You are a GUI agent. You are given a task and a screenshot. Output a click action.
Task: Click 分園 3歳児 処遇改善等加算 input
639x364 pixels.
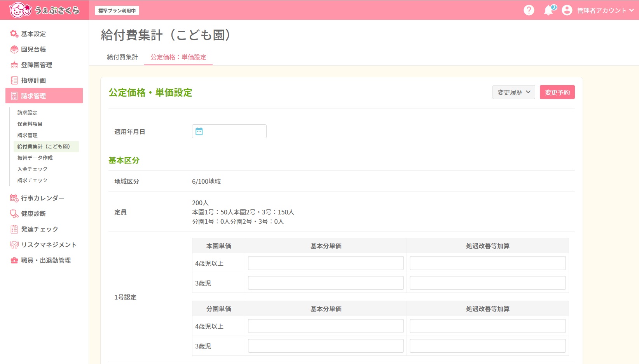pos(487,346)
